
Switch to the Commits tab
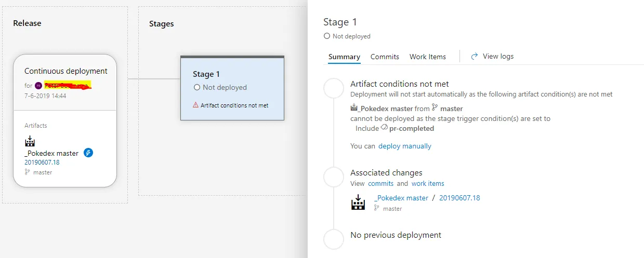pos(385,57)
